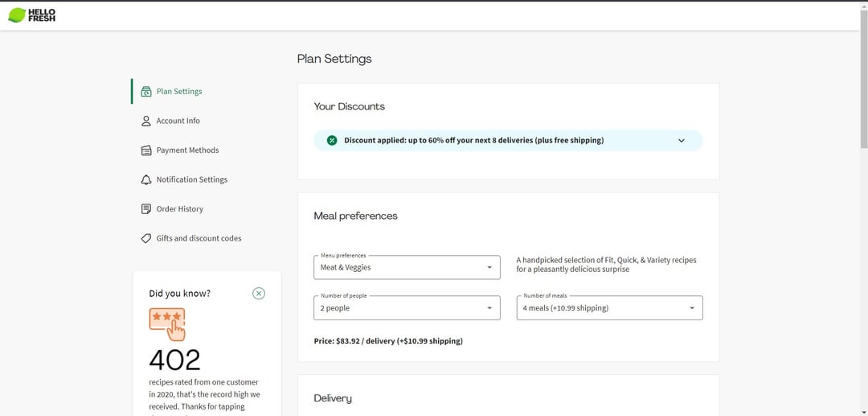Click the Notification Settings bell icon
Image resolution: width=868 pixels, height=416 pixels.
point(145,179)
